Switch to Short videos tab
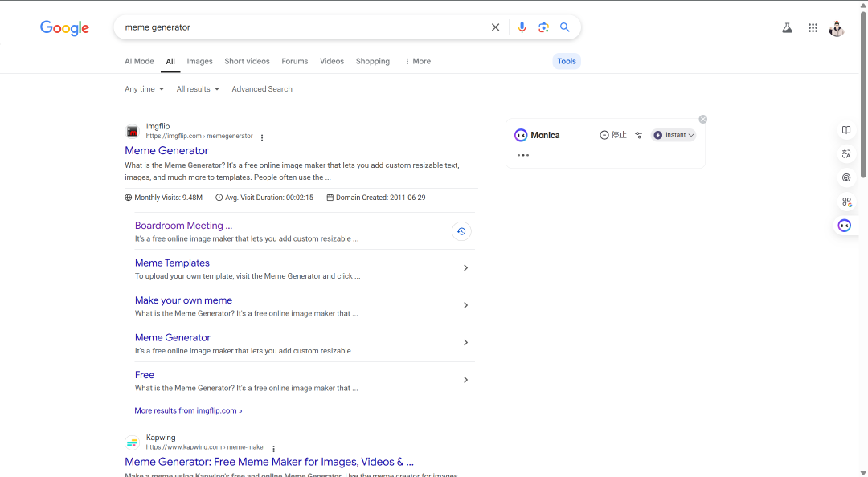The image size is (868, 477). (x=247, y=61)
